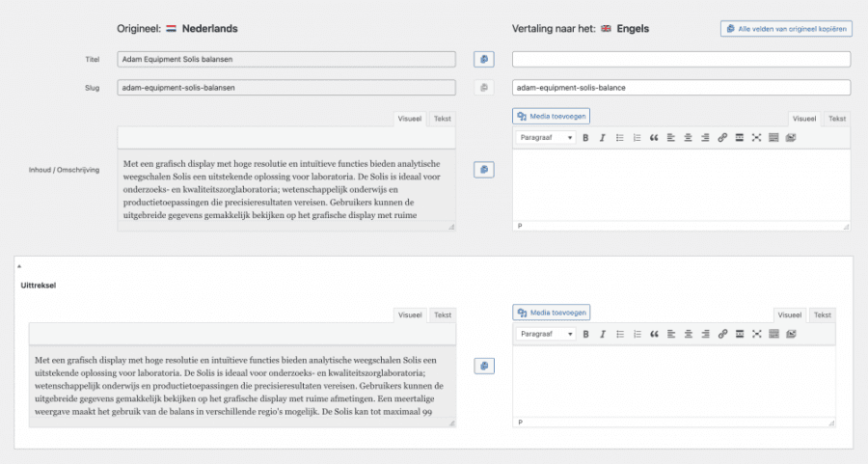Viewport: 868px width, 464px height.
Task: Insert bulleted list in content editor
Action: (x=619, y=138)
